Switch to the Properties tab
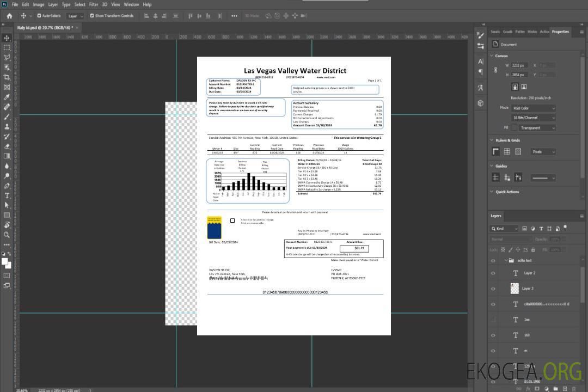588x392 pixels. pos(560,32)
